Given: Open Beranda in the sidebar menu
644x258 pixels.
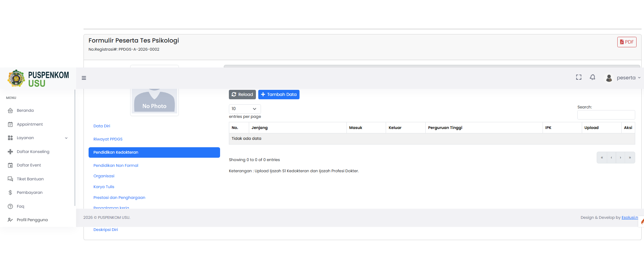Looking at the screenshot, I should pyautogui.click(x=25, y=110).
